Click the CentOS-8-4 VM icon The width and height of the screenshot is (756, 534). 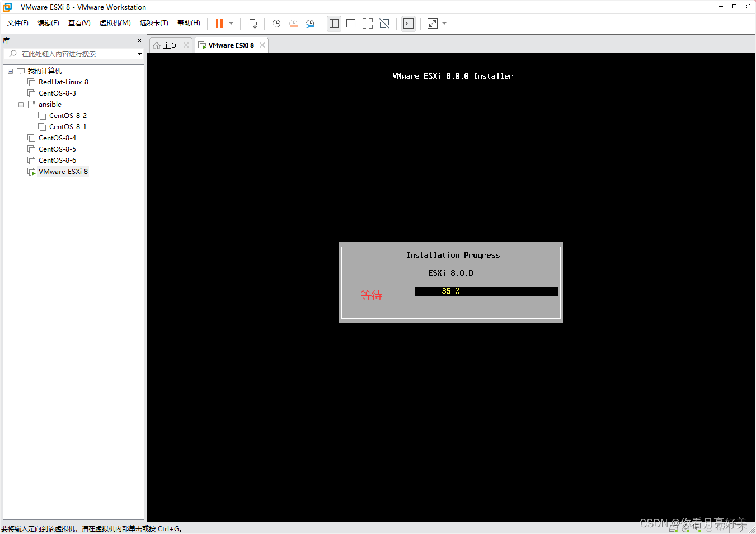tap(31, 138)
